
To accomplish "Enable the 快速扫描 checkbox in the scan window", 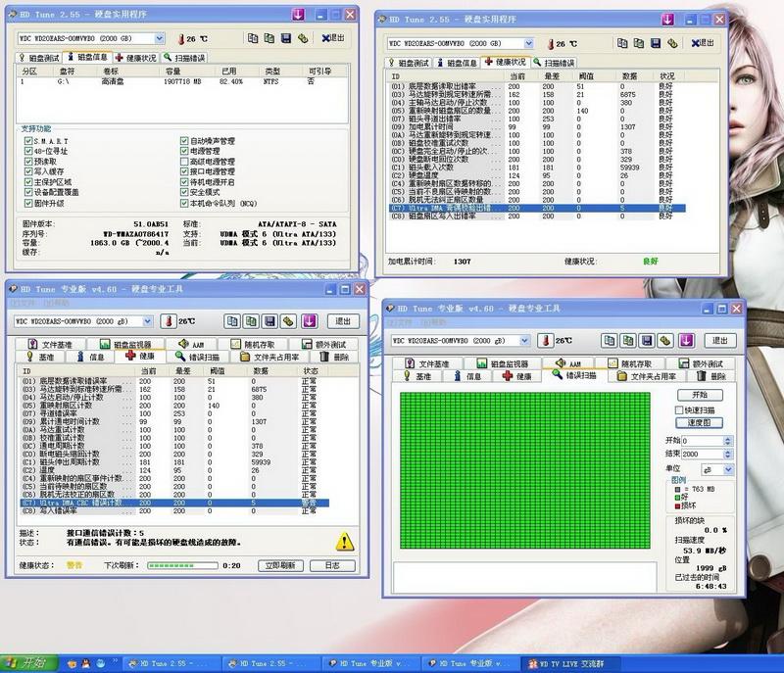I will pyautogui.click(x=678, y=409).
